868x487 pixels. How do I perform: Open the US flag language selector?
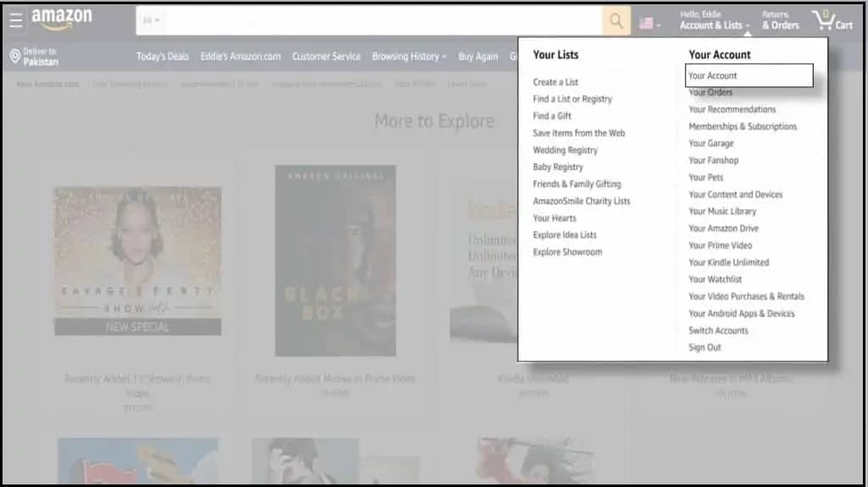[x=649, y=23]
